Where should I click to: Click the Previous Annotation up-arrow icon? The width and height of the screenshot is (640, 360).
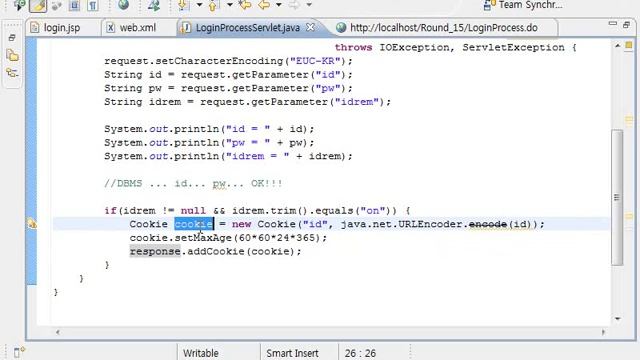(x=213, y=5)
